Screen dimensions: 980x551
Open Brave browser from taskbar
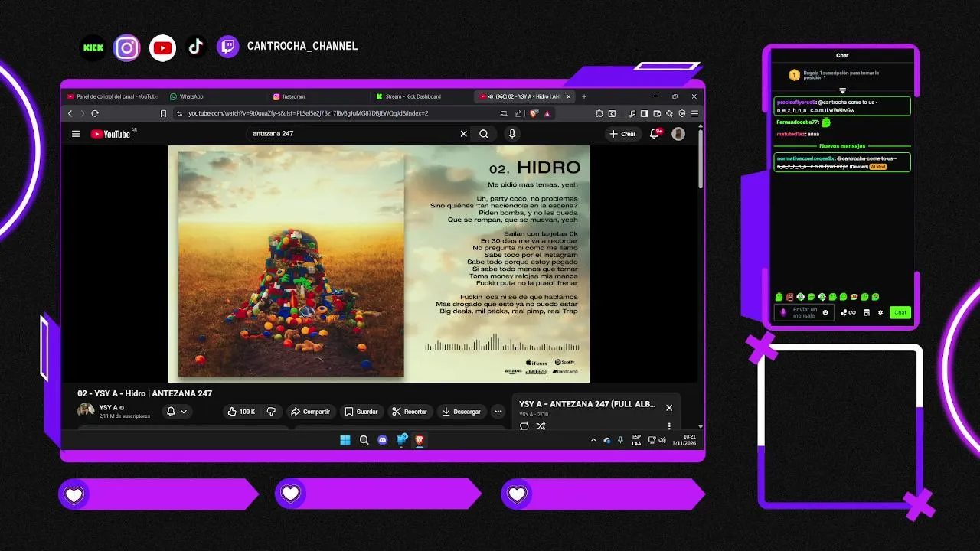[420, 440]
